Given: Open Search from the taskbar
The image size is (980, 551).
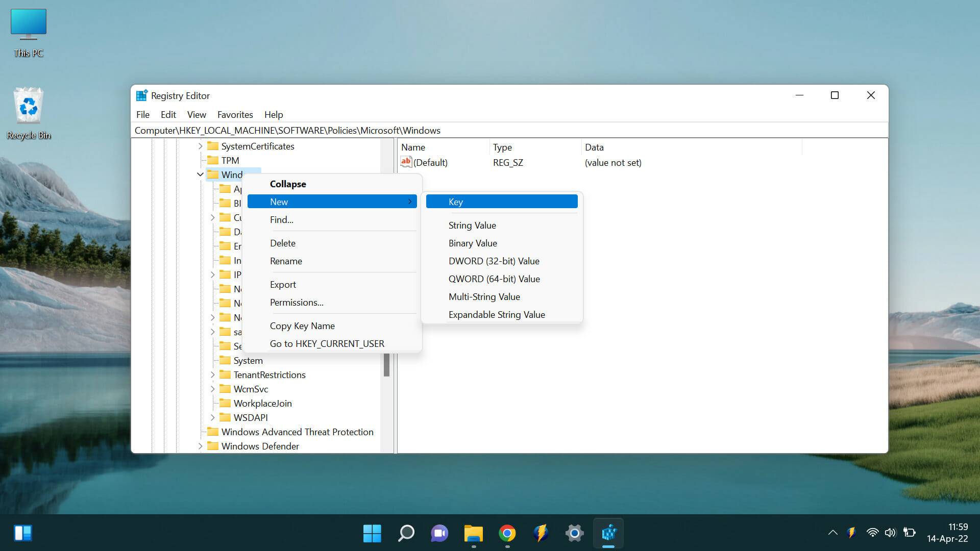Looking at the screenshot, I should coord(406,533).
